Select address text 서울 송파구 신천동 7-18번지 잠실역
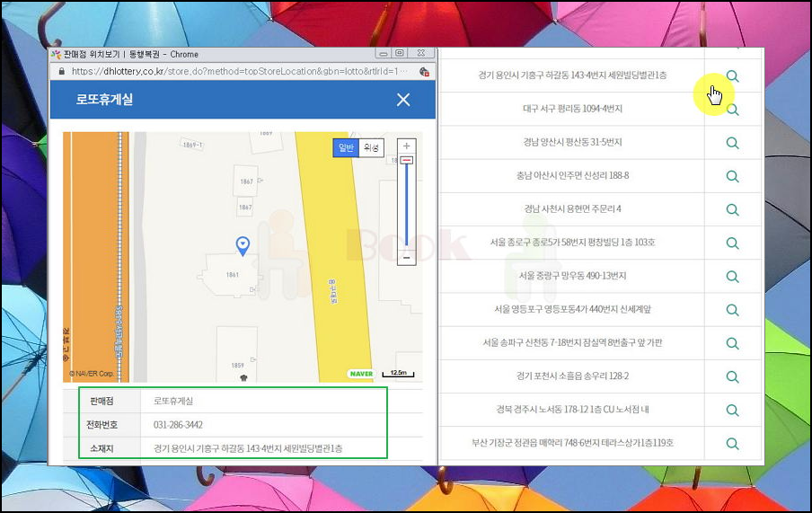This screenshot has height=513, width=812. coord(572,342)
